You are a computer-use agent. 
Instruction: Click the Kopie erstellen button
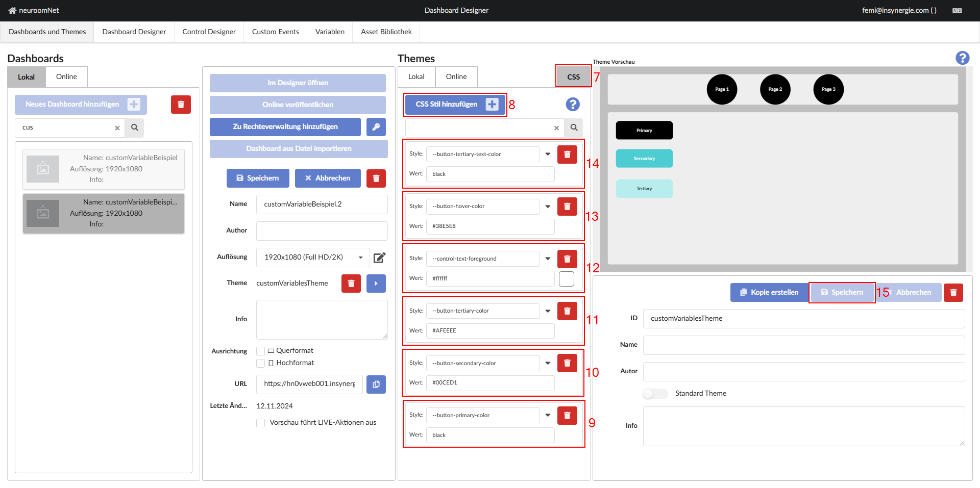click(x=769, y=293)
